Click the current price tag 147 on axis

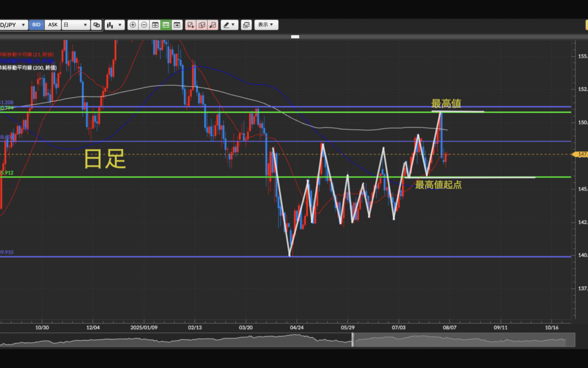point(580,154)
